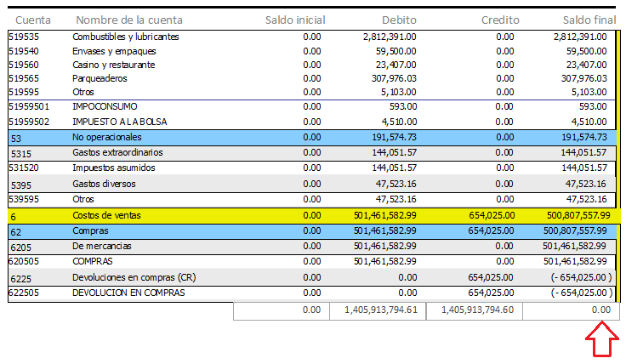
Task: Select the DEVOLUCION EN COMPRAS row
Action: point(312,293)
